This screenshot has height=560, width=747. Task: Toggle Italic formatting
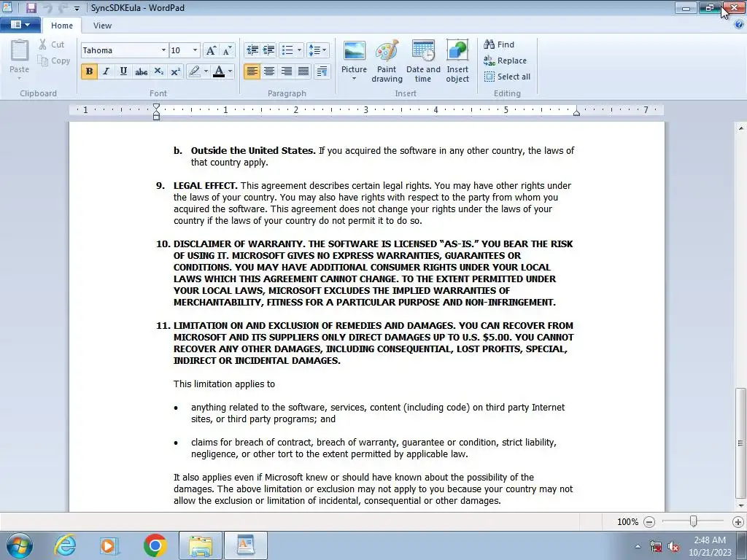click(x=107, y=71)
